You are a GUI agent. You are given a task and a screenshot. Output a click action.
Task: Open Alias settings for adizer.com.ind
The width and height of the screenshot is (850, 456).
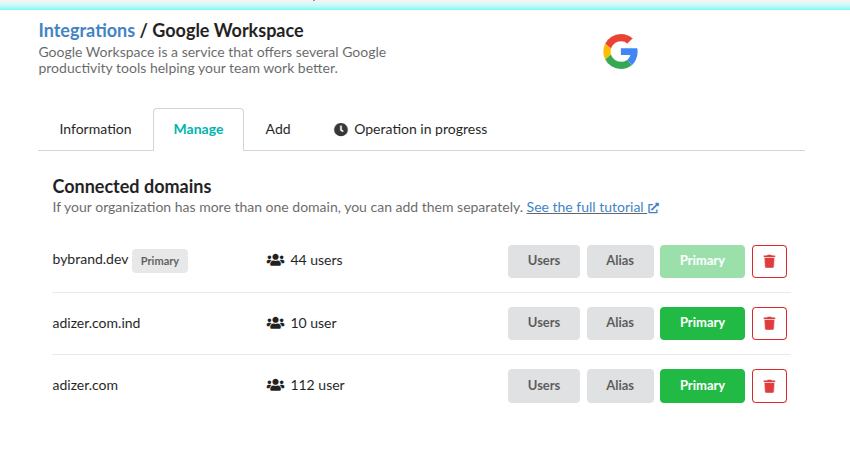tap(620, 323)
